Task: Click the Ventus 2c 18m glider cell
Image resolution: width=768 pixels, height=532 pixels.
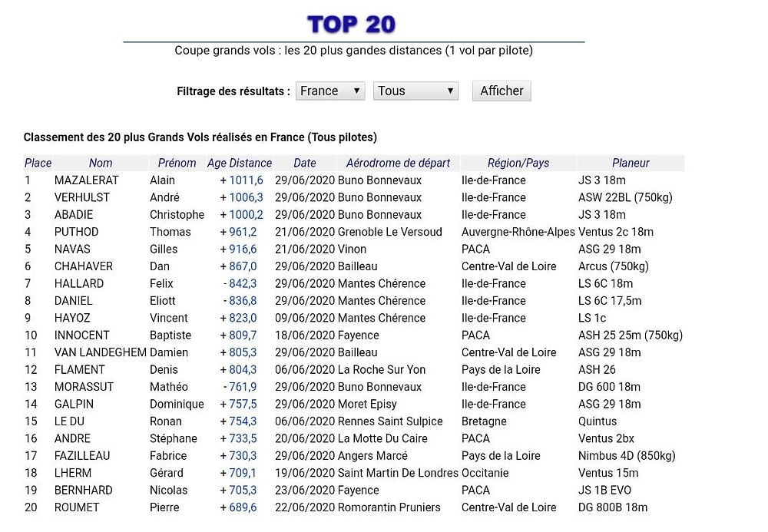Action: pos(616,232)
